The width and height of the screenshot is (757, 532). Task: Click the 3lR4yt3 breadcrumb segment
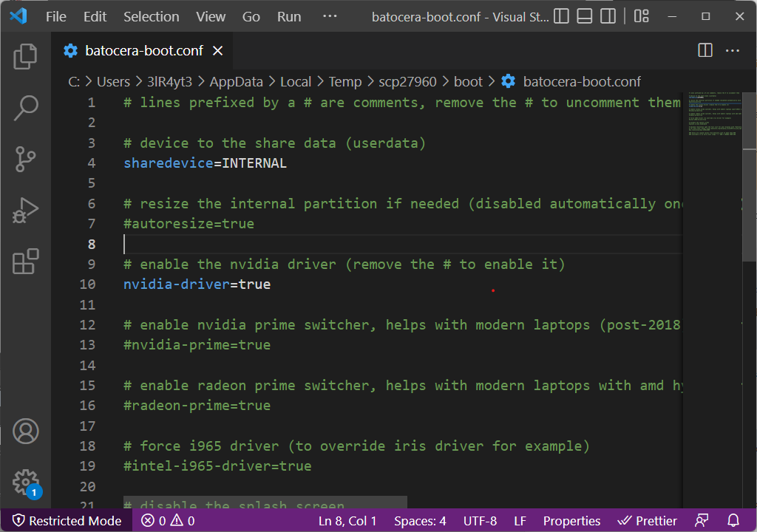pyautogui.click(x=169, y=81)
